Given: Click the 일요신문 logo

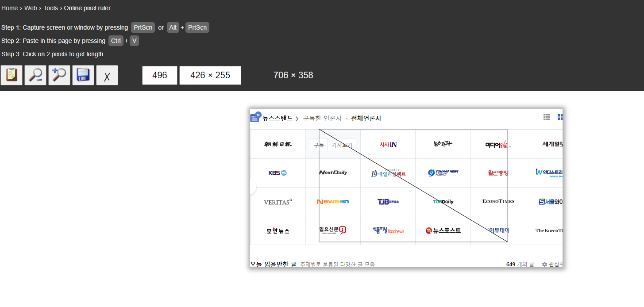Looking at the screenshot, I should [x=332, y=230].
